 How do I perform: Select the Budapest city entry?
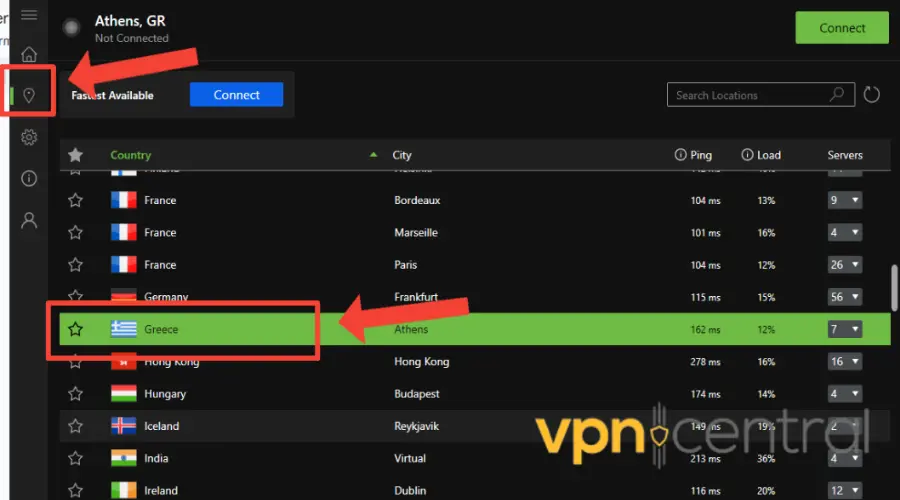click(417, 394)
